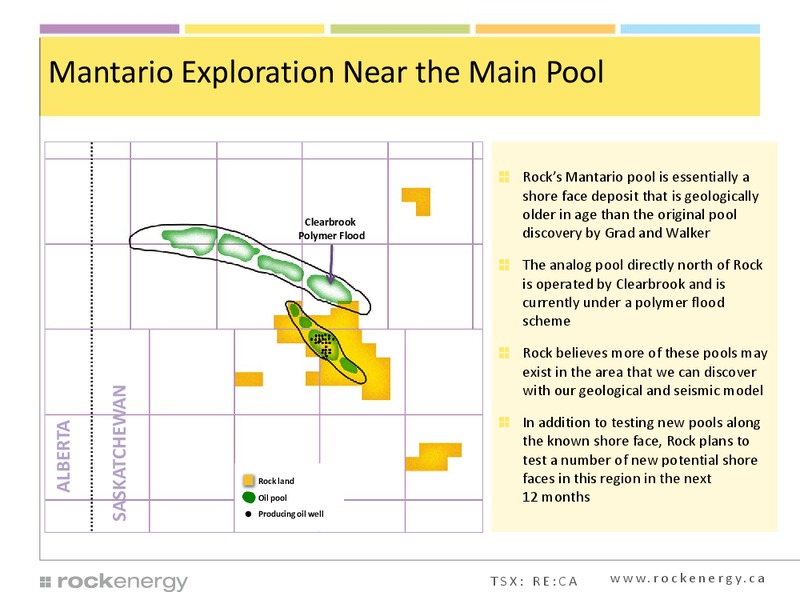Viewport: 800px width, 600px height.
Task: Select the rockenergy logo in the footer
Action: [114, 581]
